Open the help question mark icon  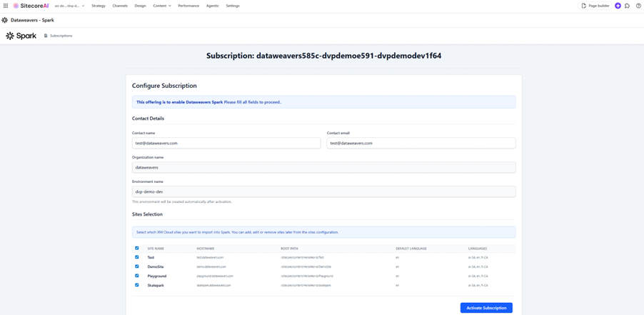(637, 6)
